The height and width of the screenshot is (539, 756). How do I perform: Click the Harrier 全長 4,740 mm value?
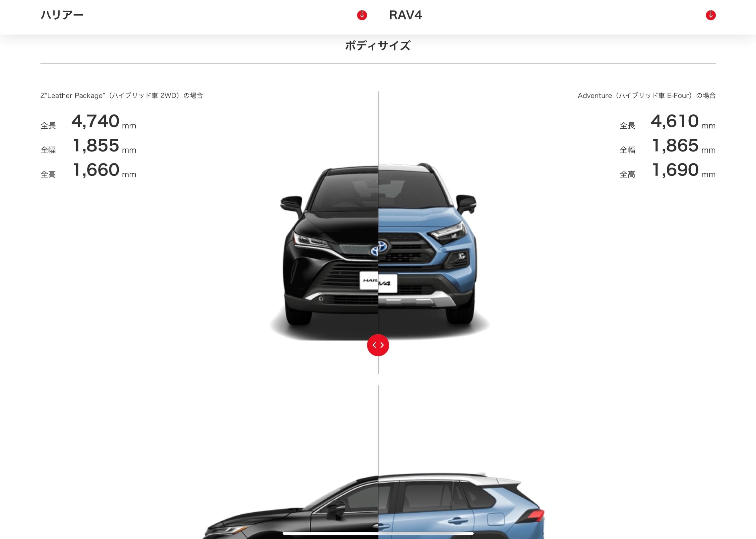103,121
